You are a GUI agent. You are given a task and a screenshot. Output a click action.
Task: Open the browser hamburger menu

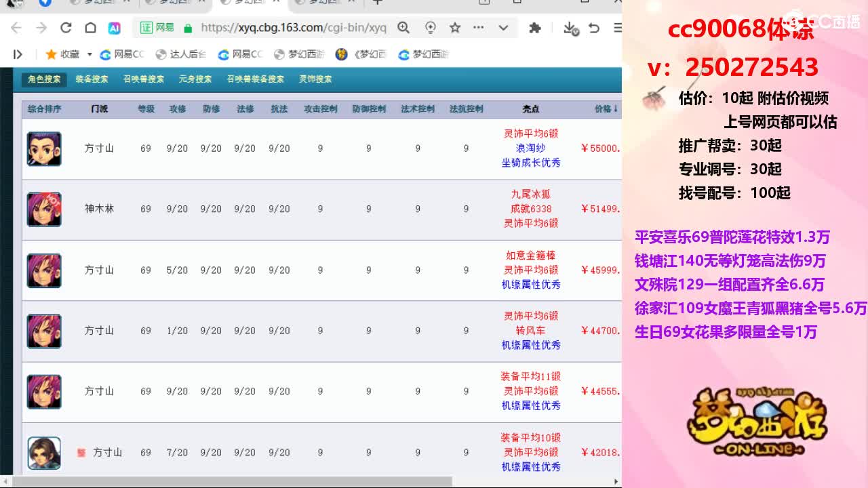[617, 28]
